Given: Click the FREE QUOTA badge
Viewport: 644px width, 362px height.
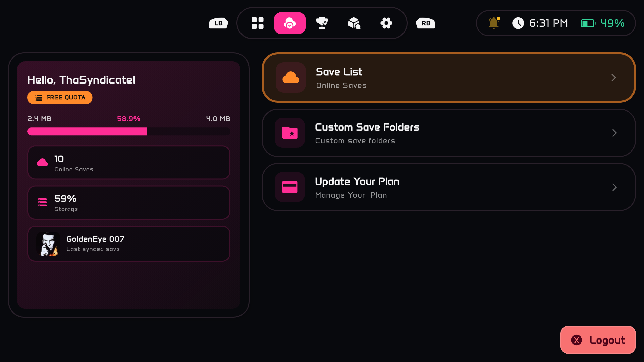Looking at the screenshot, I should [x=60, y=98].
